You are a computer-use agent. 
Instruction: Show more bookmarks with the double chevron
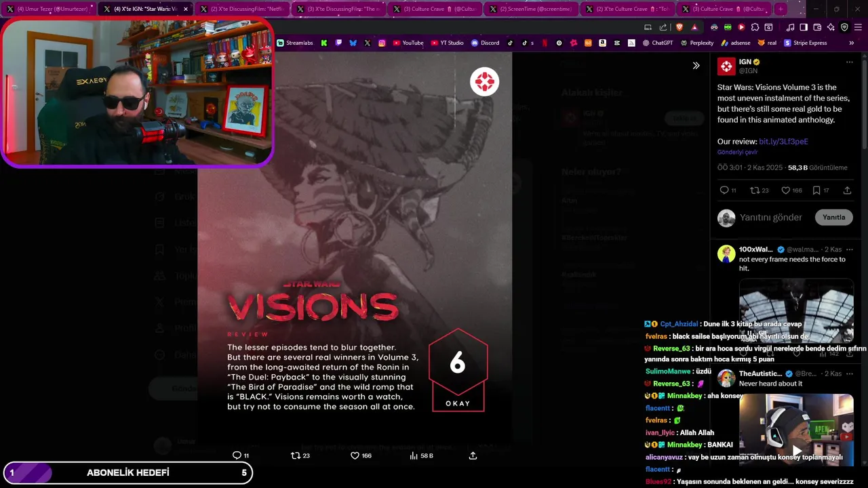click(851, 43)
